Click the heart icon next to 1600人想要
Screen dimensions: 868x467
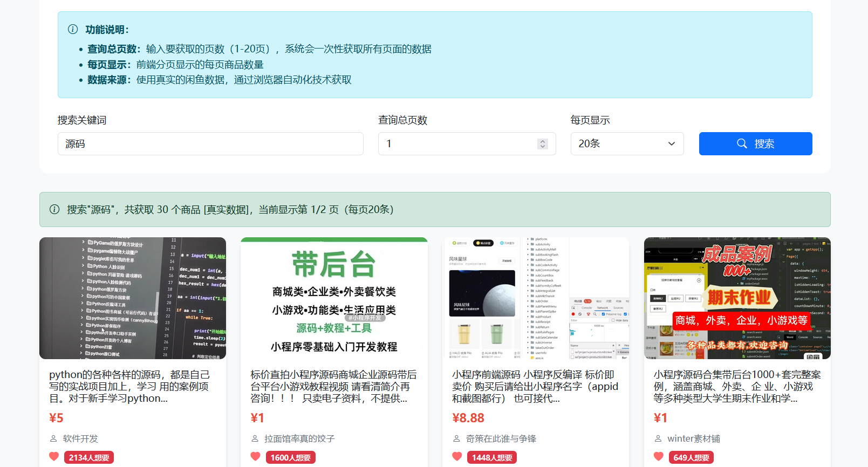pos(256,457)
